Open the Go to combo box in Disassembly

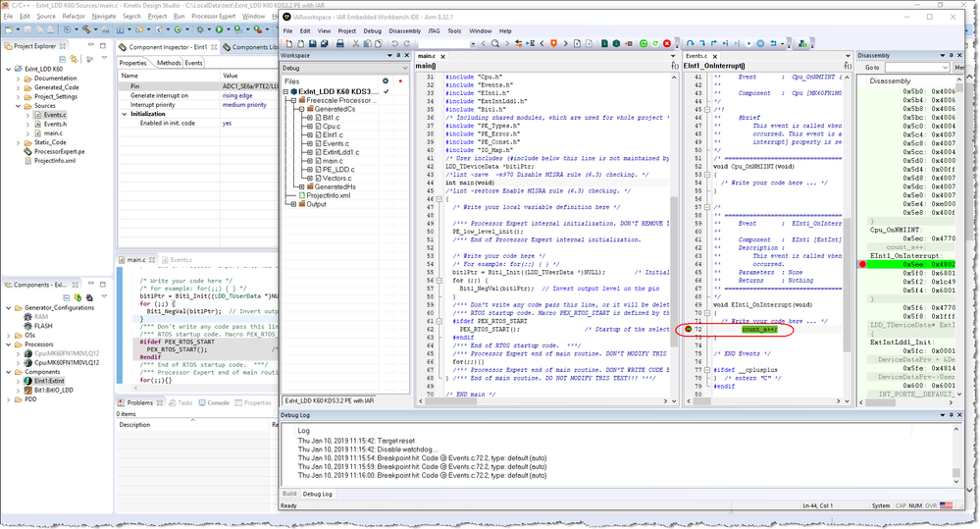click(x=917, y=67)
